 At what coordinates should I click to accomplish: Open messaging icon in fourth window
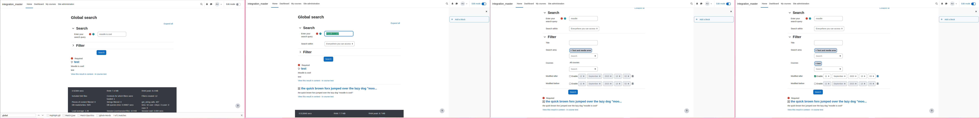coord(946,4)
